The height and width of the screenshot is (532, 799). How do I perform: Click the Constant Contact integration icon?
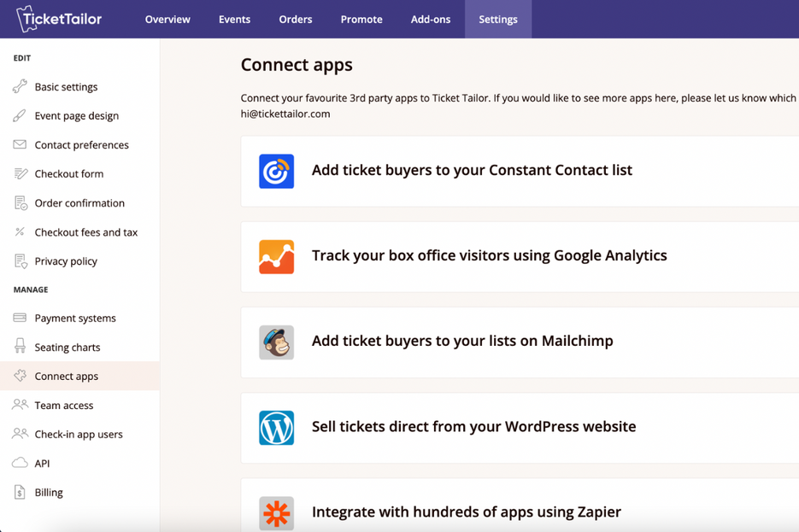click(x=276, y=171)
